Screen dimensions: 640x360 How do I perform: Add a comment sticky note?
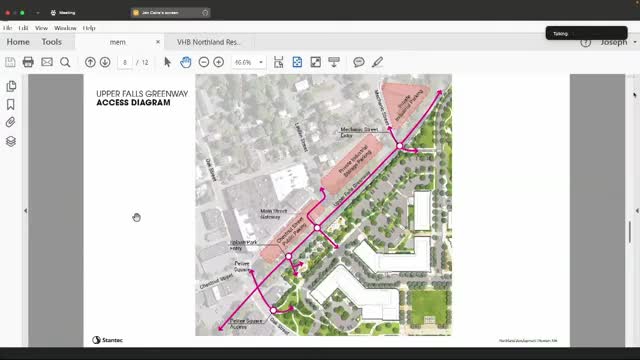[x=359, y=62]
